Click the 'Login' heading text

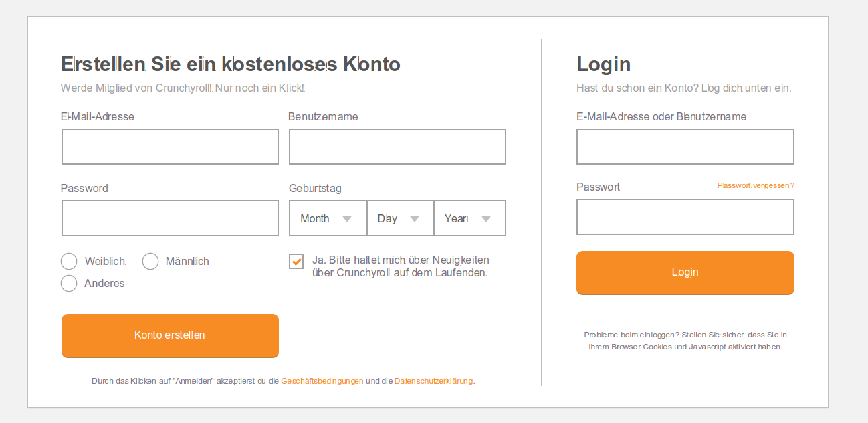click(604, 64)
